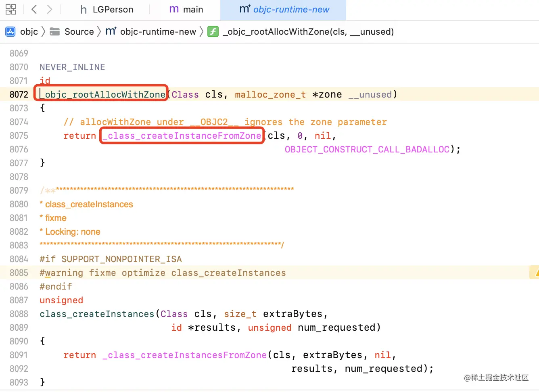Click 'size_t' parameter type on line 8088
The height and width of the screenshot is (392, 539).
[240, 314]
